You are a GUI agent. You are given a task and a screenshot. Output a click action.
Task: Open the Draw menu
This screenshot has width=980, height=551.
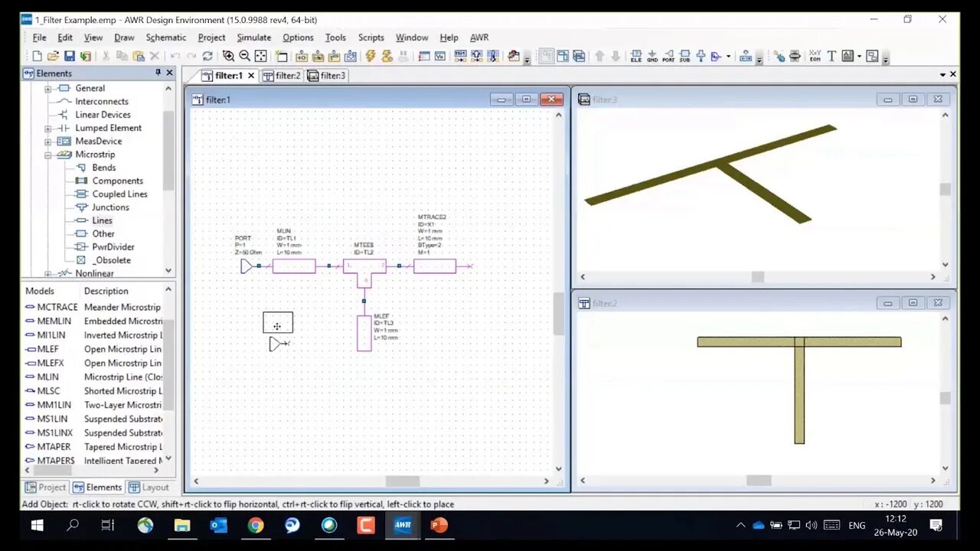[124, 37]
